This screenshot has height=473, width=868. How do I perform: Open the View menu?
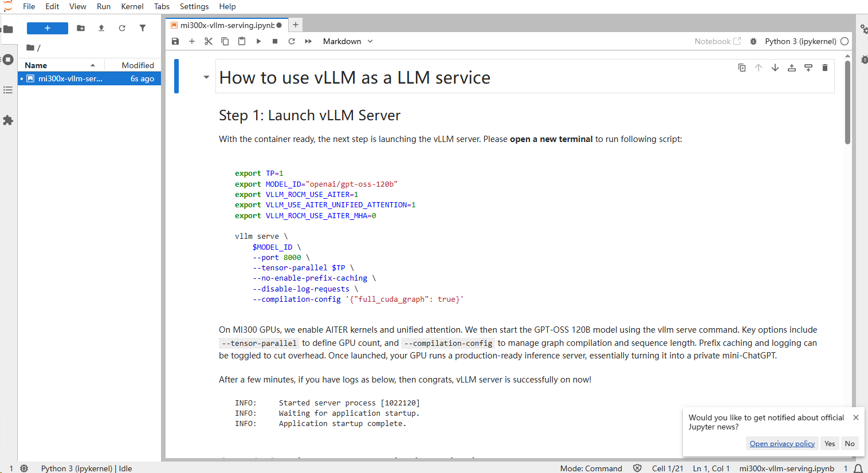78,6
